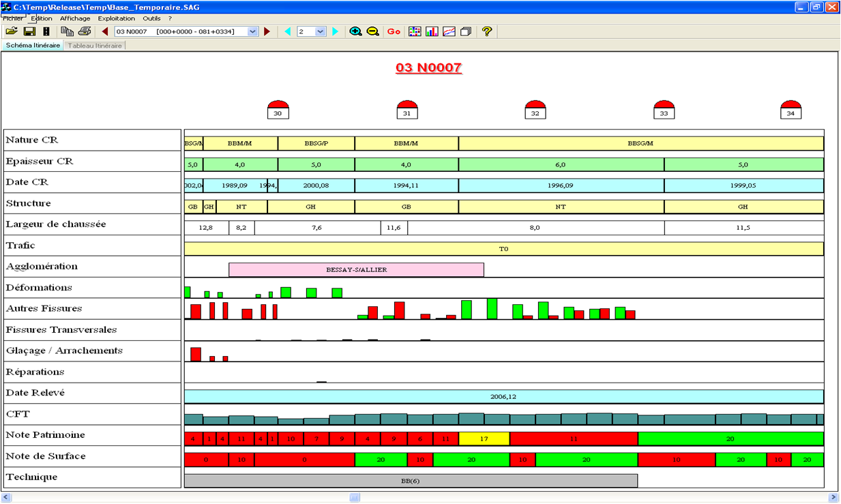Image resolution: width=841 pixels, height=504 pixels.
Task: Click the copy icon in toolbar
Action: coord(67,31)
